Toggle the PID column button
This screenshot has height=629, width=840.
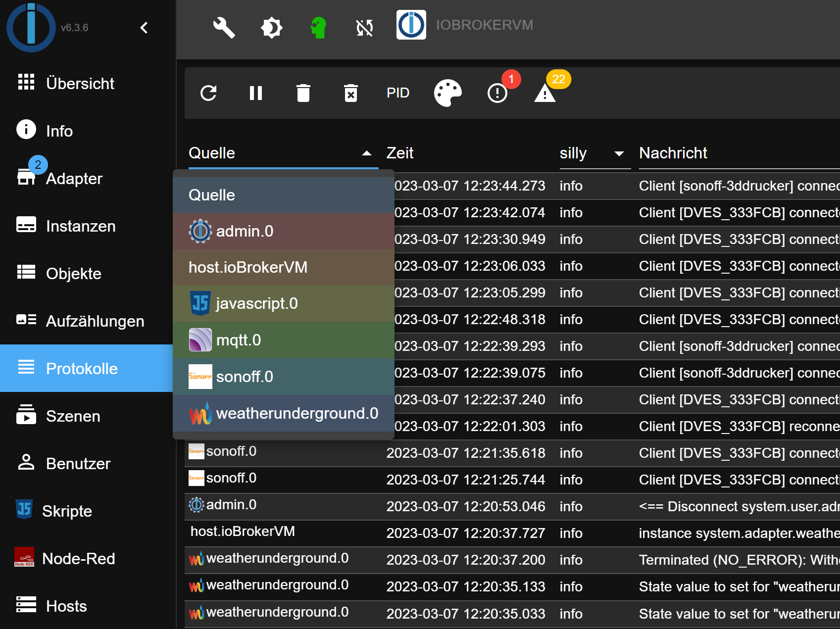coord(398,93)
